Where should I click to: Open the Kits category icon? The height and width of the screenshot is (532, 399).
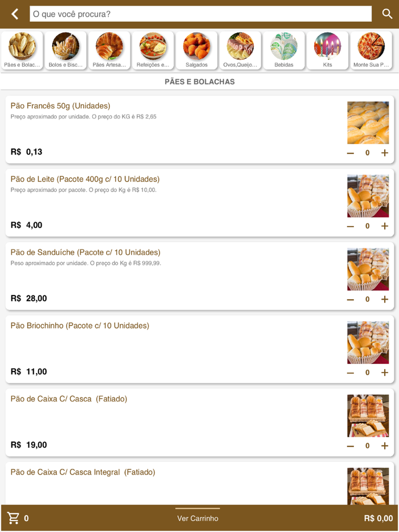click(x=327, y=50)
